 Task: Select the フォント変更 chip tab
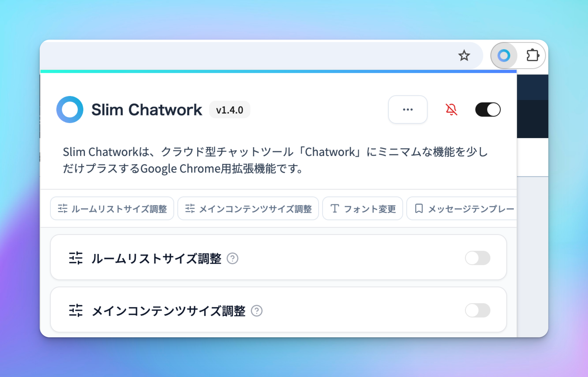click(x=363, y=209)
